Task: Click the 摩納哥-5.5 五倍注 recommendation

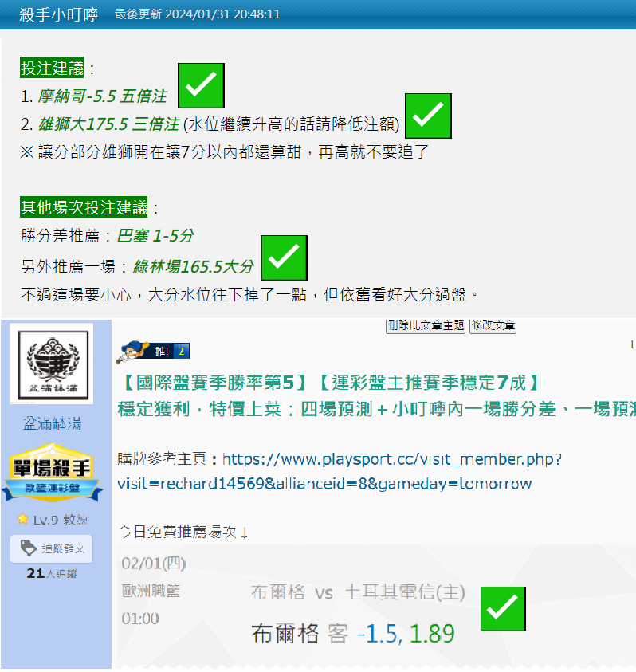Action: pyautogui.click(x=102, y=96)
